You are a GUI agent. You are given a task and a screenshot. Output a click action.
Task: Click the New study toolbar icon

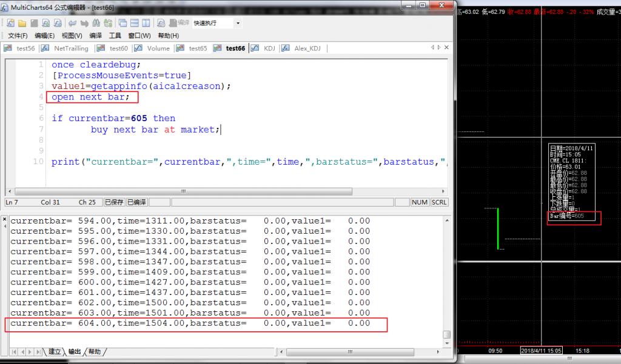pyautogui.click(x=11, y=23)
